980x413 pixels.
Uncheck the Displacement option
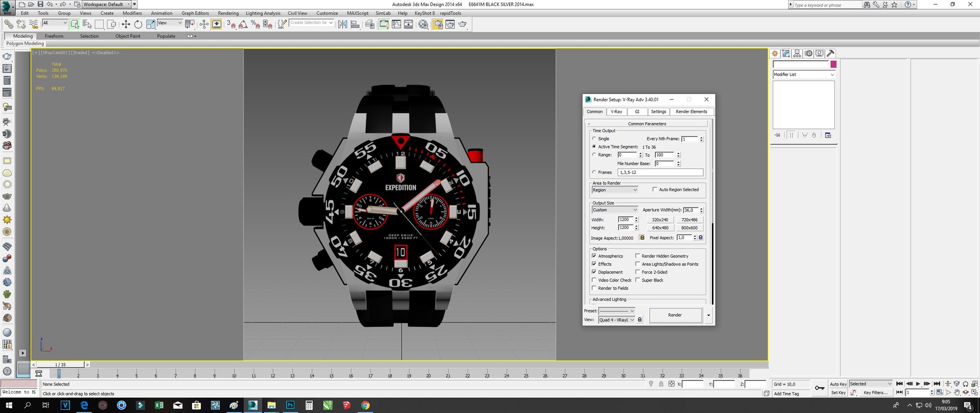coord(594,272)
